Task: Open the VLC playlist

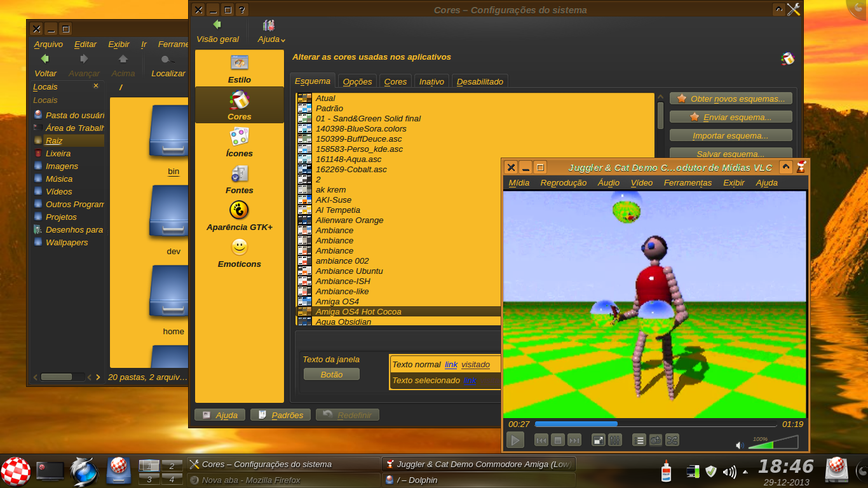Action: coord(639,440)
